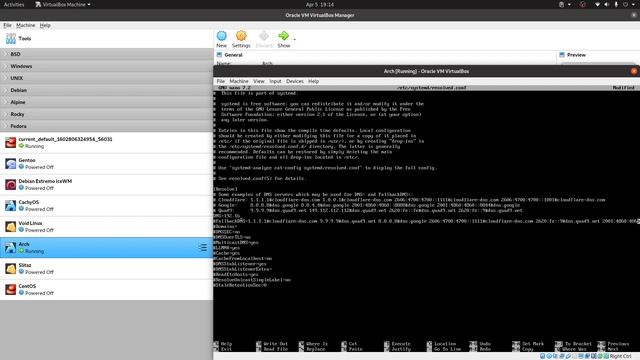Click the Cloudflare DNS comment line in nano
This screenshot has height=360, width=640.
point(409,200)
